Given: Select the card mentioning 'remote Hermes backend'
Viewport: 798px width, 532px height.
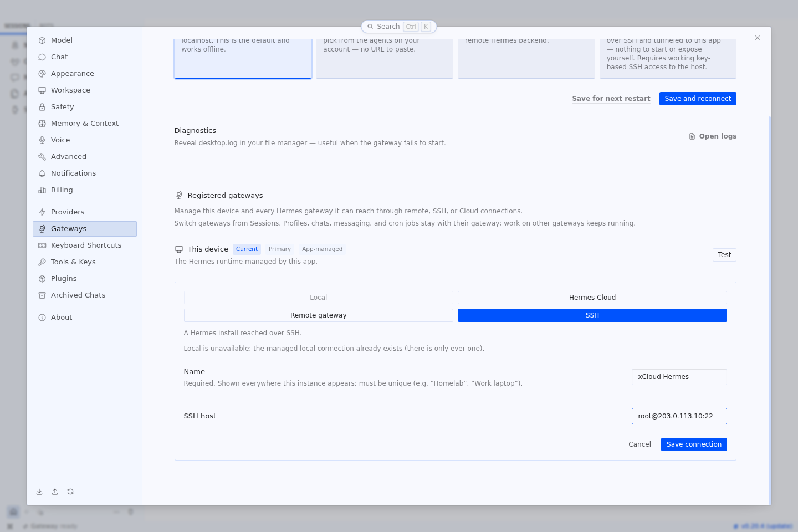Looking at the screenshot, I should pyautogui.click(x=526, y=59).
